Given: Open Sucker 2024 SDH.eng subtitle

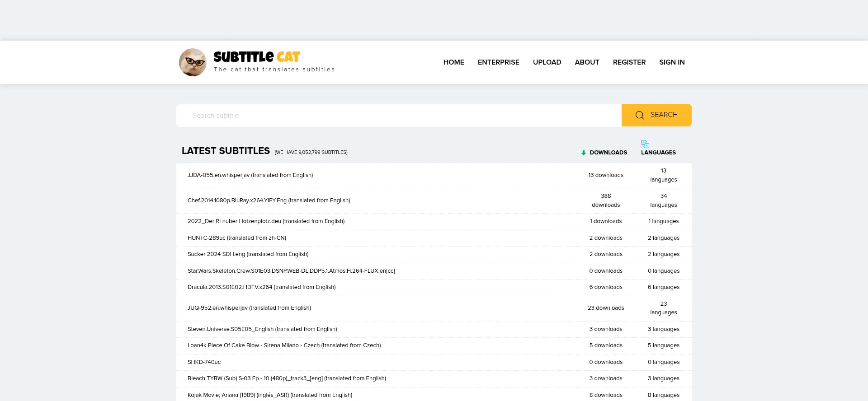Looking at the screenshot, I should (x=248, y=254).
